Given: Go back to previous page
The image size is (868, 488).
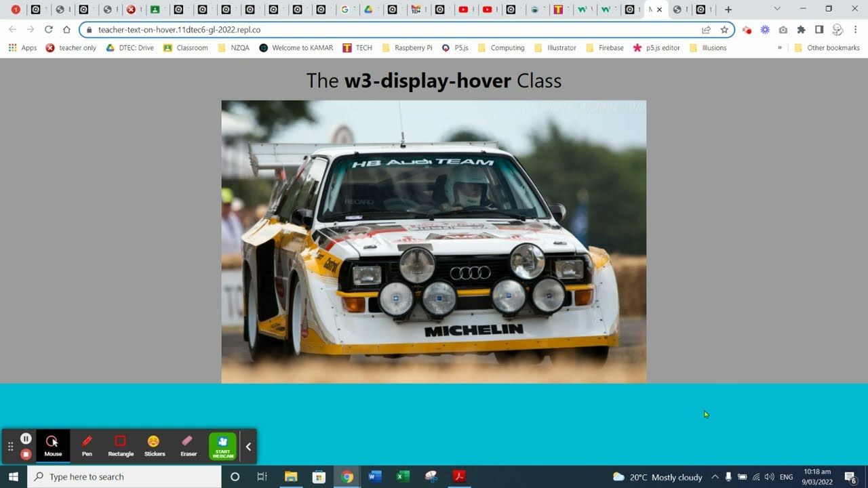Looking at the screenshot, I should click(12, 30).
